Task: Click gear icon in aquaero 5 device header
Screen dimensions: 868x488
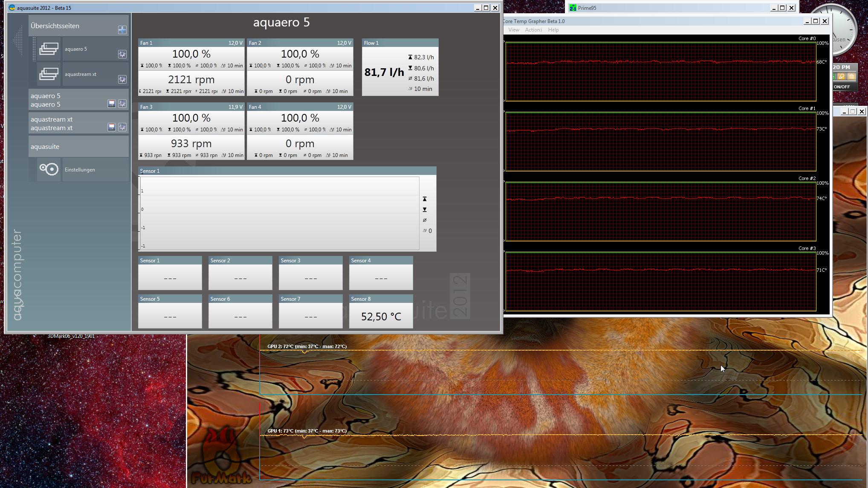Action: pos(122,104)
